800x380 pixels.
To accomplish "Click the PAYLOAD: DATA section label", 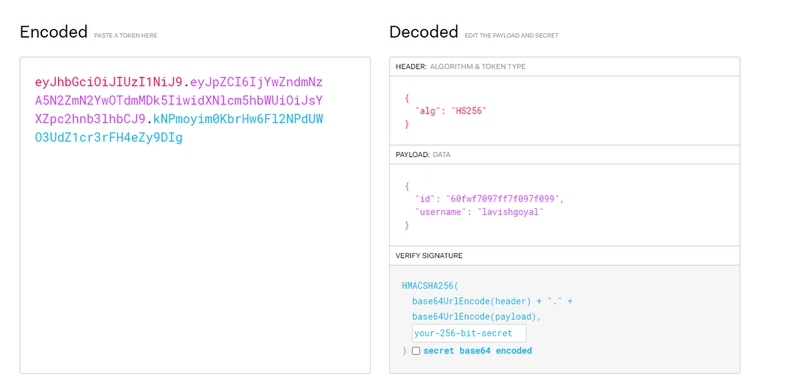I will click(423, 155).
